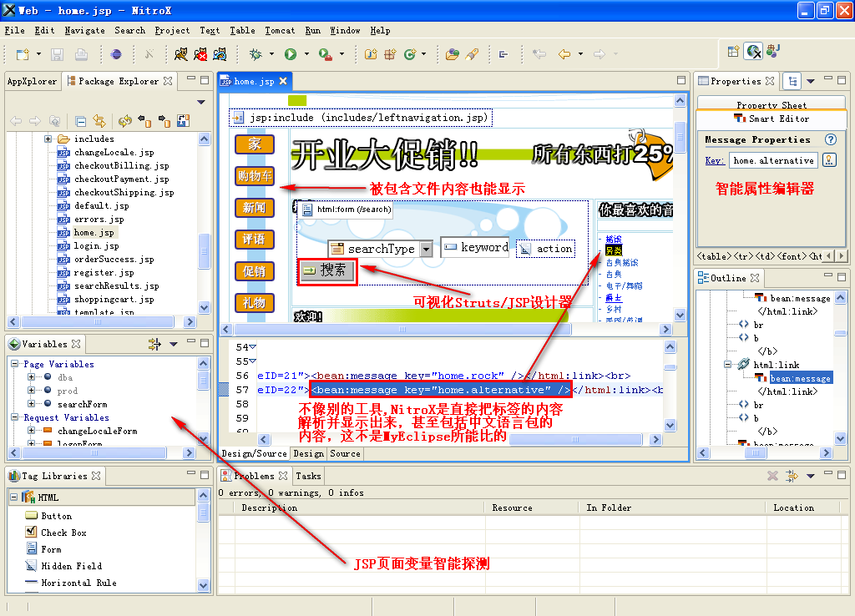Collapse the Page Variables node

14,364
